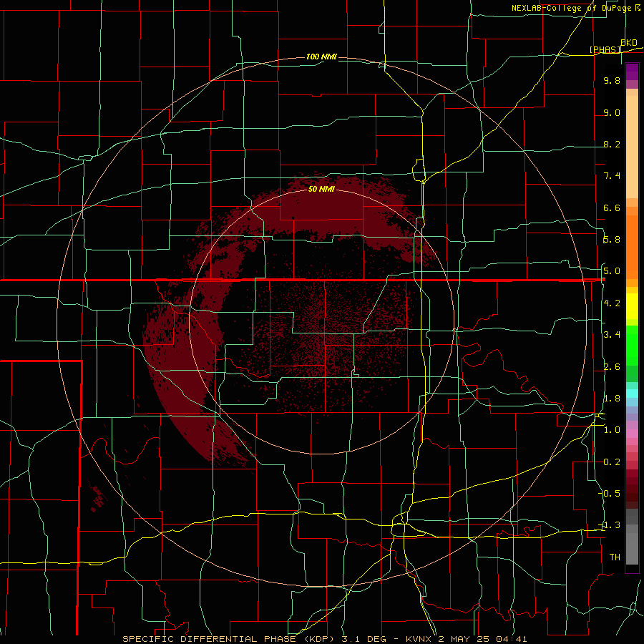
Task: Click the 'DKD' legend unit label
Action: click(x=629, y=43)
